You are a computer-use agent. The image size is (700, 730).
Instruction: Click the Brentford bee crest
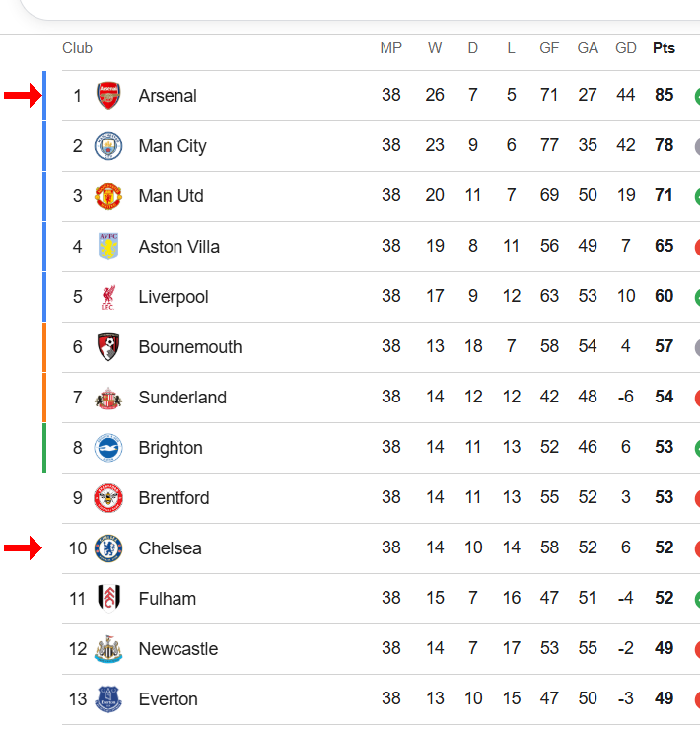[x=108, y=498]
